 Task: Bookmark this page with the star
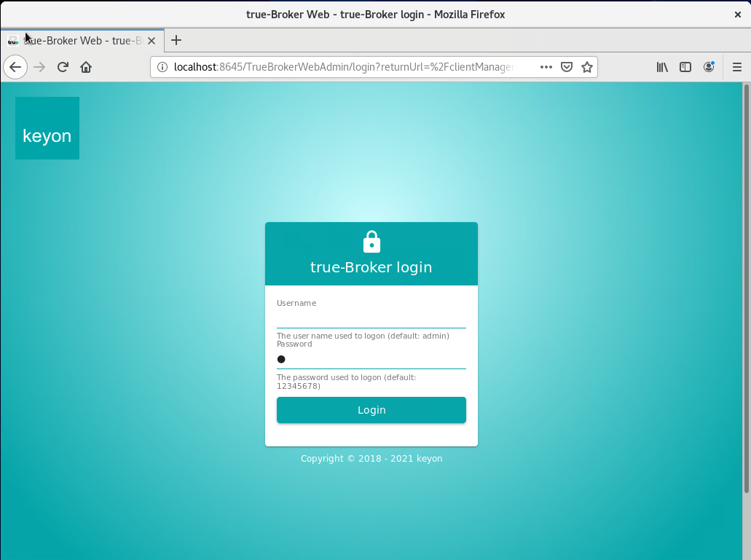587,67
